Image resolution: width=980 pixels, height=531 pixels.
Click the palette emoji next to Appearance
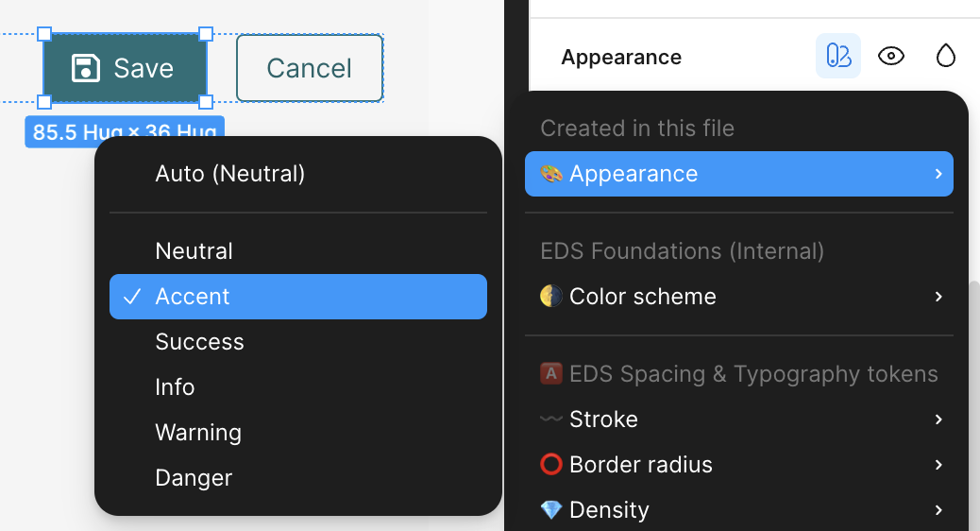click(x=550, y=174)
